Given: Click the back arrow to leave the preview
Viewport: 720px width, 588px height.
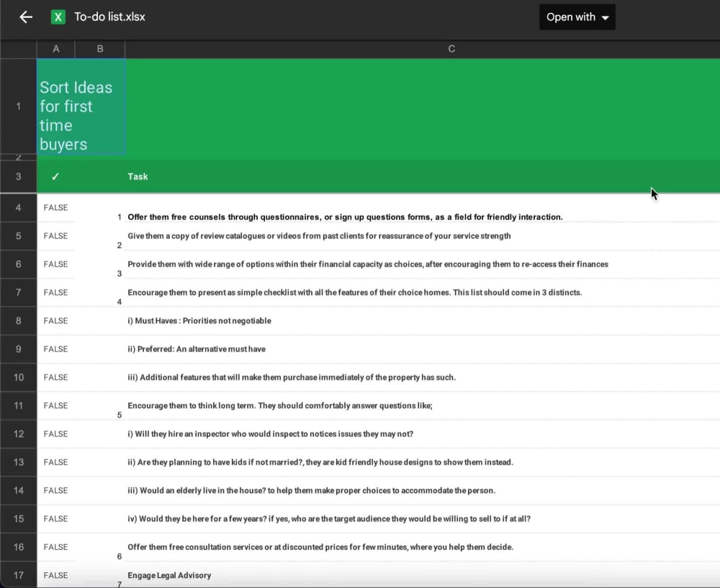Looking at the screenshot, I should [26, 17].
